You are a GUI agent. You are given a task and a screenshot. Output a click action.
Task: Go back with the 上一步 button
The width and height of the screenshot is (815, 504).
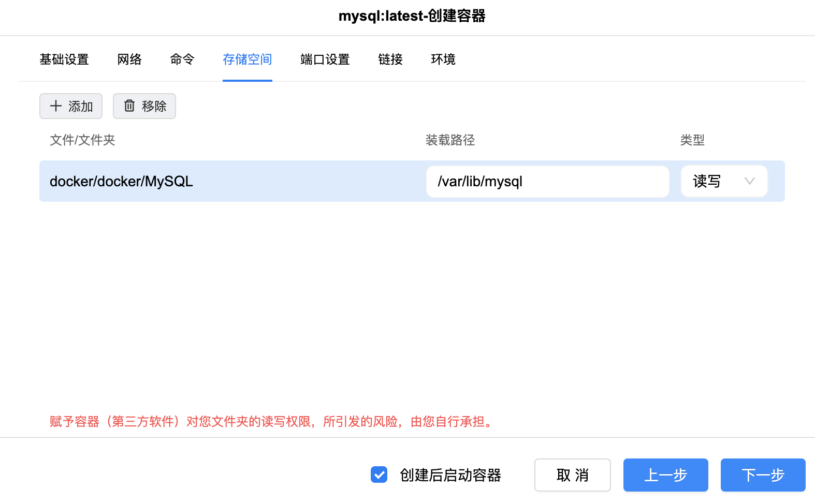pos(665,475)
